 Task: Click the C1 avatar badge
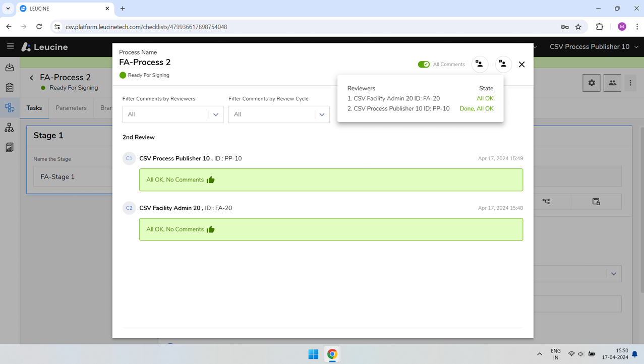tap(129, 158)
